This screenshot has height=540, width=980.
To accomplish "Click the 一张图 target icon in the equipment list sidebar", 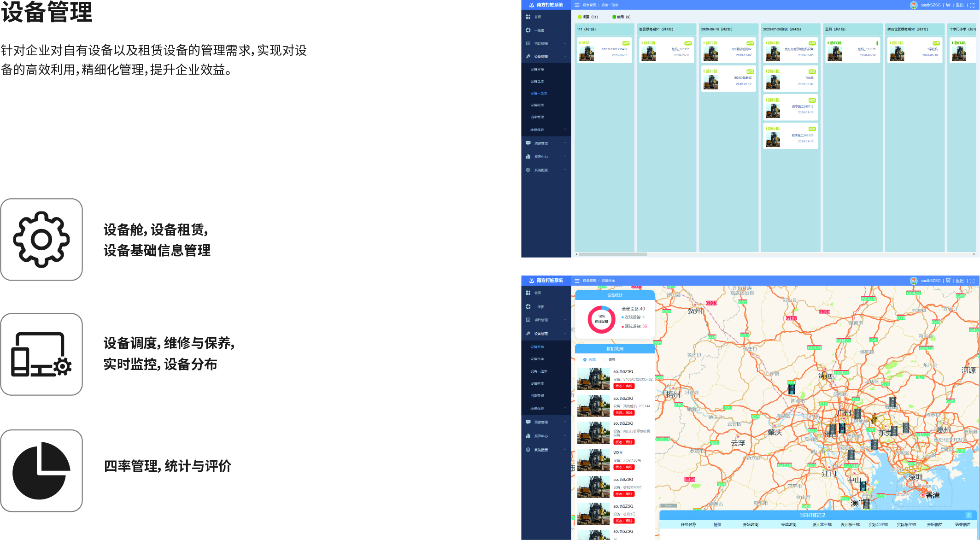I will [x=528, y=30].
